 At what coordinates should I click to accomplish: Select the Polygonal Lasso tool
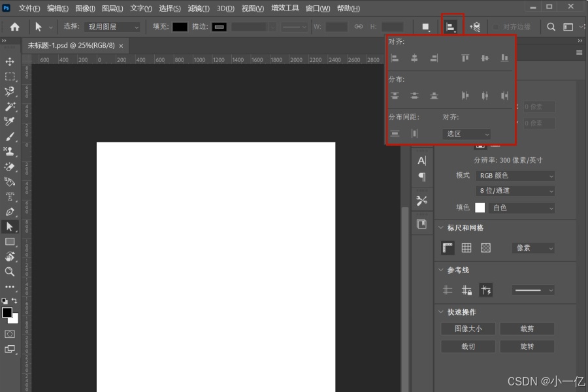coord(10,91)
